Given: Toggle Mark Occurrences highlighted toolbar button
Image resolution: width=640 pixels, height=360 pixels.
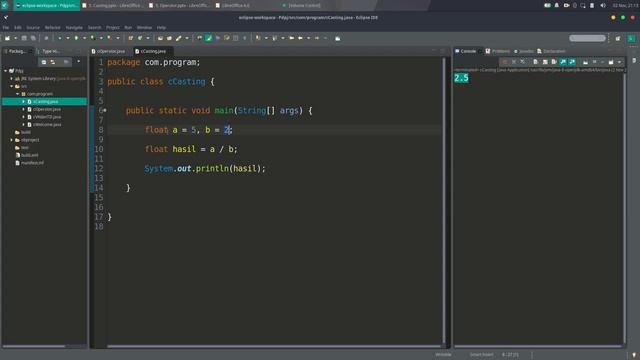Looking at the screenshot, I should click(x=209, y=38).
